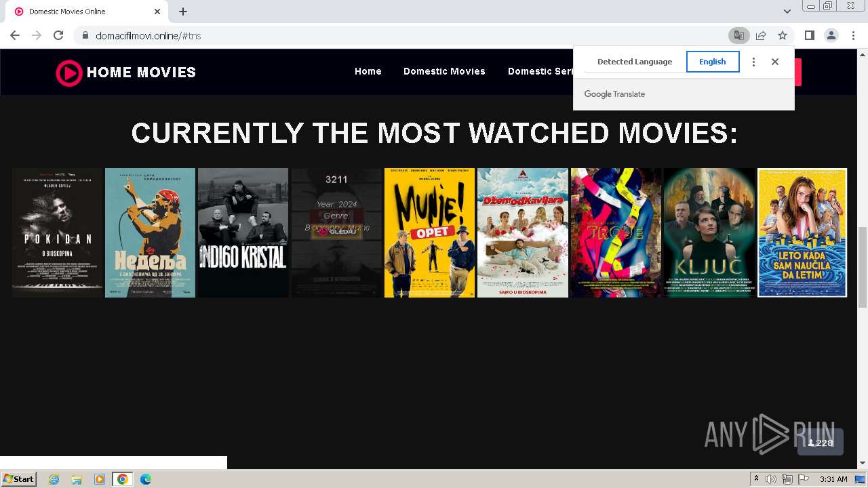The width and height of the screenshot is (868, 488).
Task: Open the Indigo Kristal movie poster
Action: pyautogui.click(x=243, y=232)
